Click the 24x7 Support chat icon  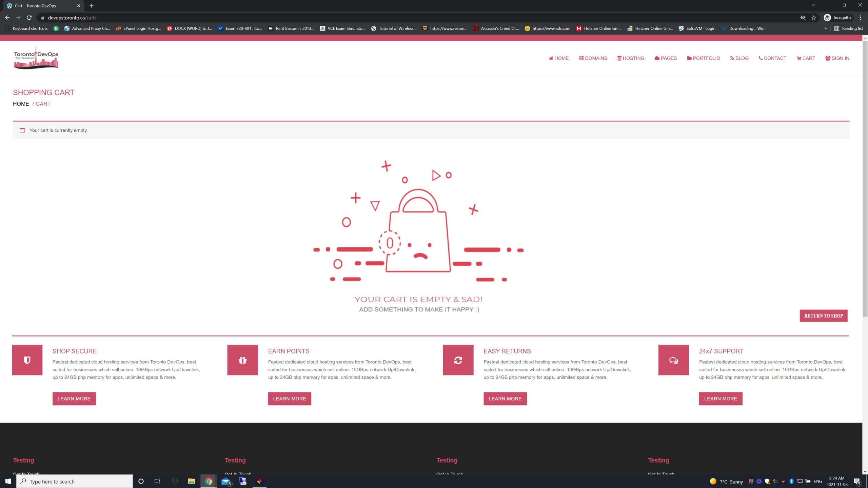pyautogui.click(x=673, y=360)
